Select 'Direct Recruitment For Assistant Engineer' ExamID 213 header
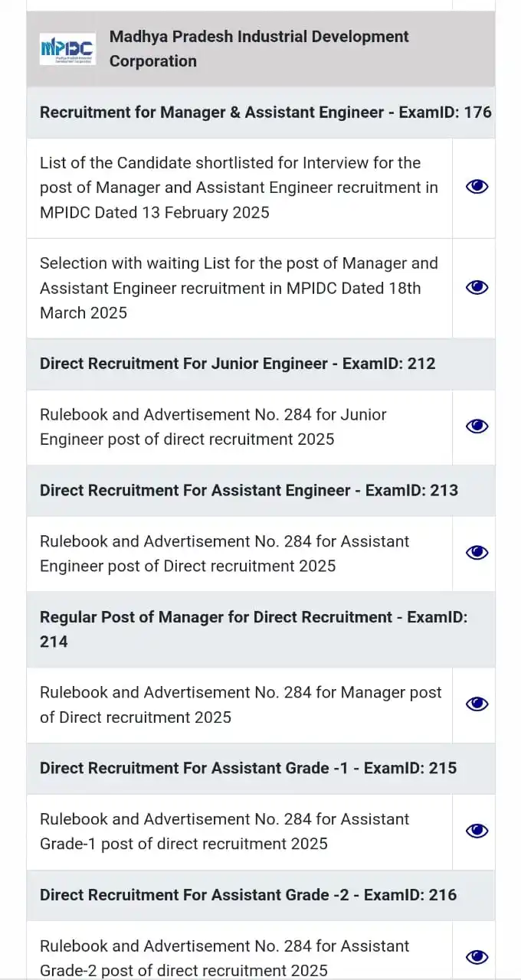 point(249,490)
